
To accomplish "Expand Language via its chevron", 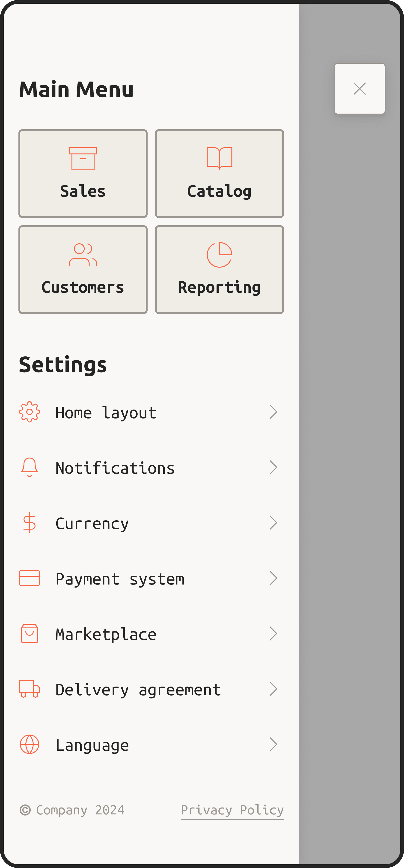I will [x=273, y=744].
